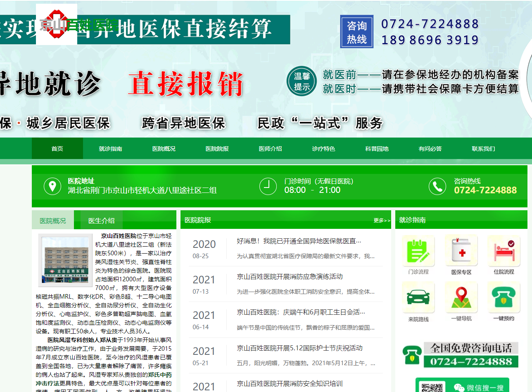Click the hospital address text 湖北省荆门市京山市
This screenshot has height=392, width=532.
[142, 190]
